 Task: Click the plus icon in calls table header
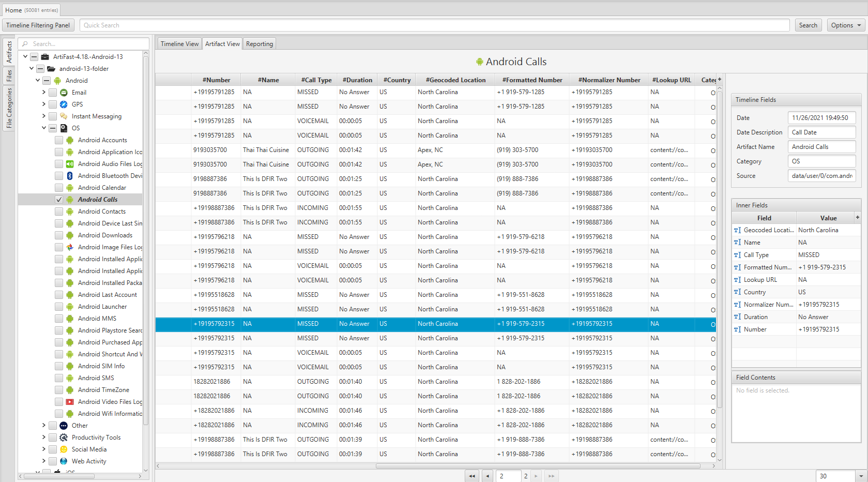click(719, 80)
